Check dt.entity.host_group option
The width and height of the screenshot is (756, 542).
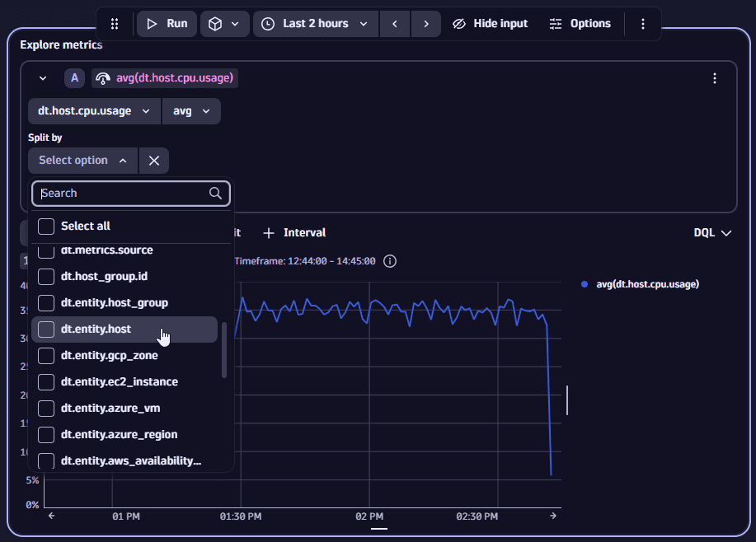46,303
